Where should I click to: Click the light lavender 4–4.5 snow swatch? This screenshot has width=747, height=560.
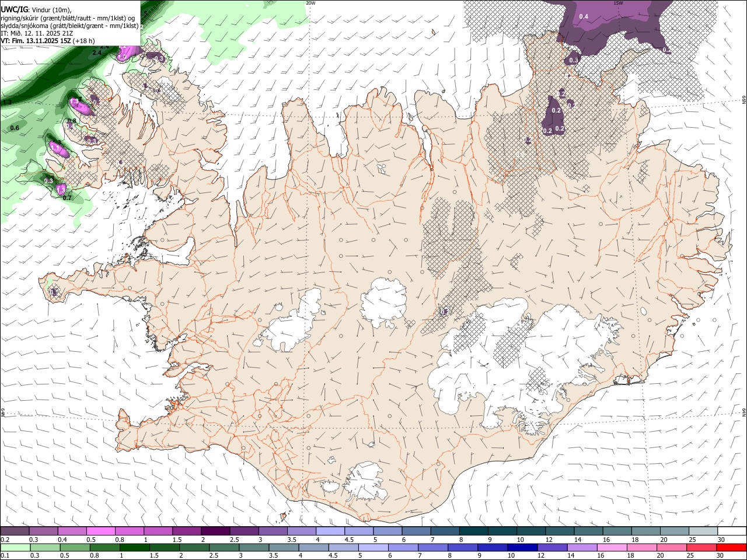tap(330, 531)
